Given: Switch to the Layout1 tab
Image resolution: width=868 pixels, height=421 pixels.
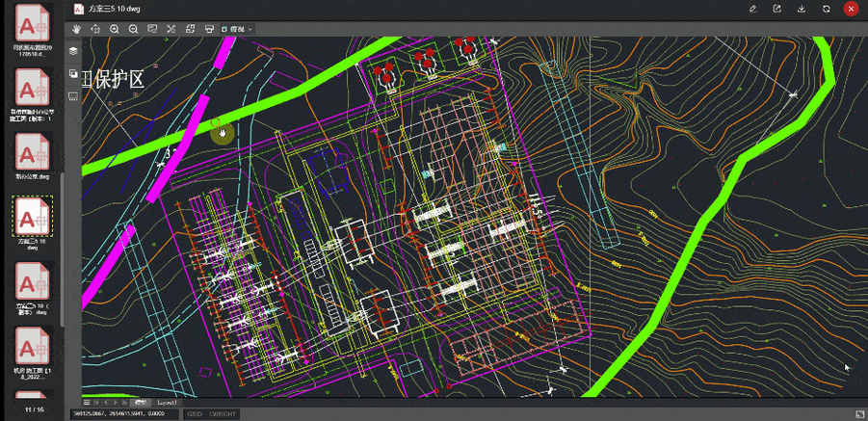Looking at the screenshot, I should [x=168, y=402].
